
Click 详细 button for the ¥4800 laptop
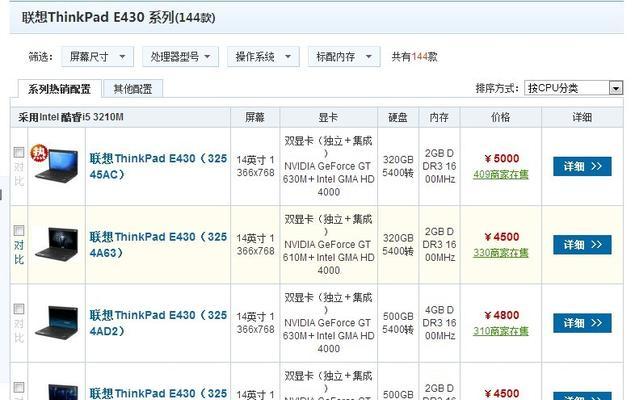(x=582, y=323)
